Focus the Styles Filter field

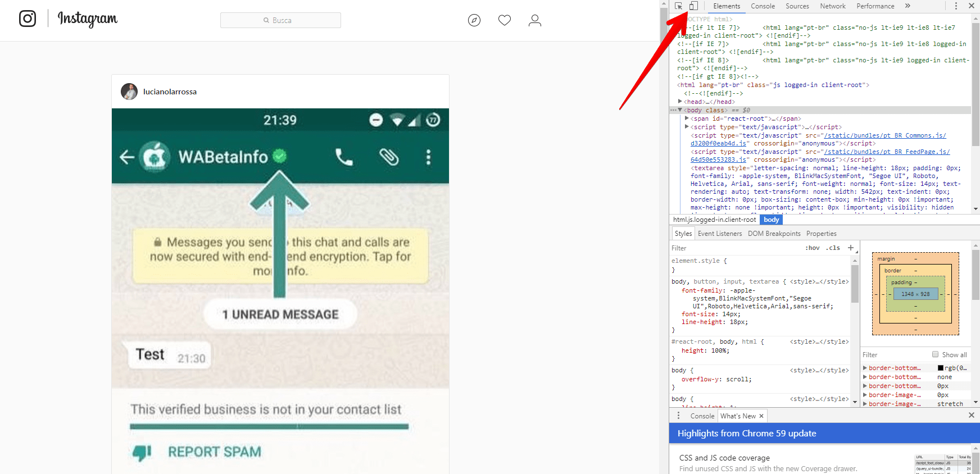[735, 248]
